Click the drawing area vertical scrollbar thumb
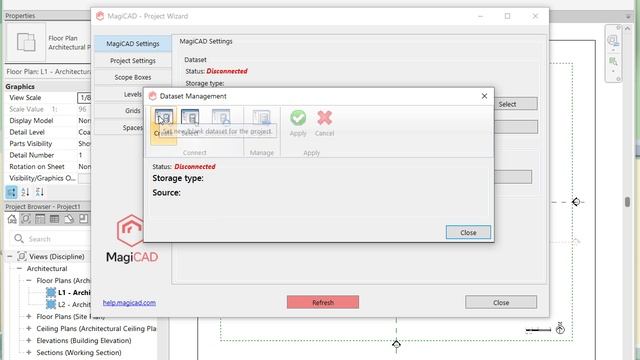 pyautogui.click(x=627, y=202)
